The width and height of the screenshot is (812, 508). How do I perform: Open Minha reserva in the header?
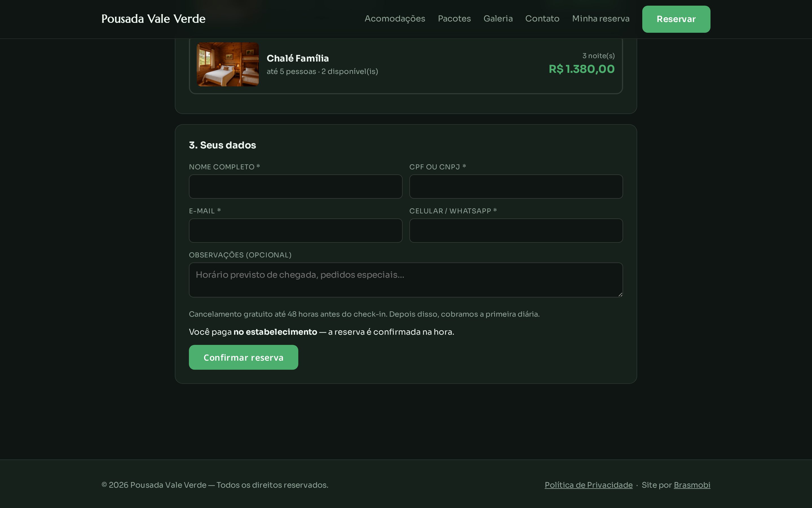pyautogui.click(x=601, y=19)
